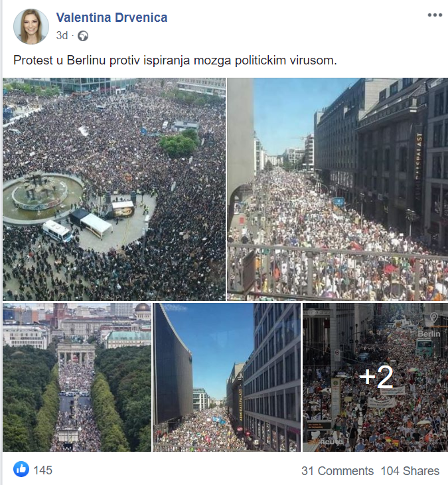Viewport: 448px width, 485px height.
Task: Click the location pin icon above Berlin
Action: click(434, 318)
